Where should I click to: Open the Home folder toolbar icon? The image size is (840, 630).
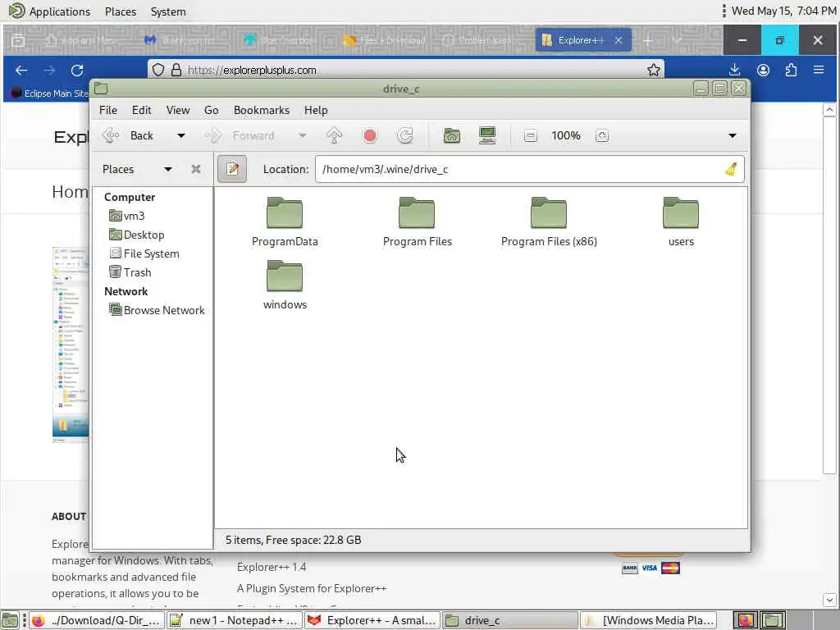pos(452,135)
